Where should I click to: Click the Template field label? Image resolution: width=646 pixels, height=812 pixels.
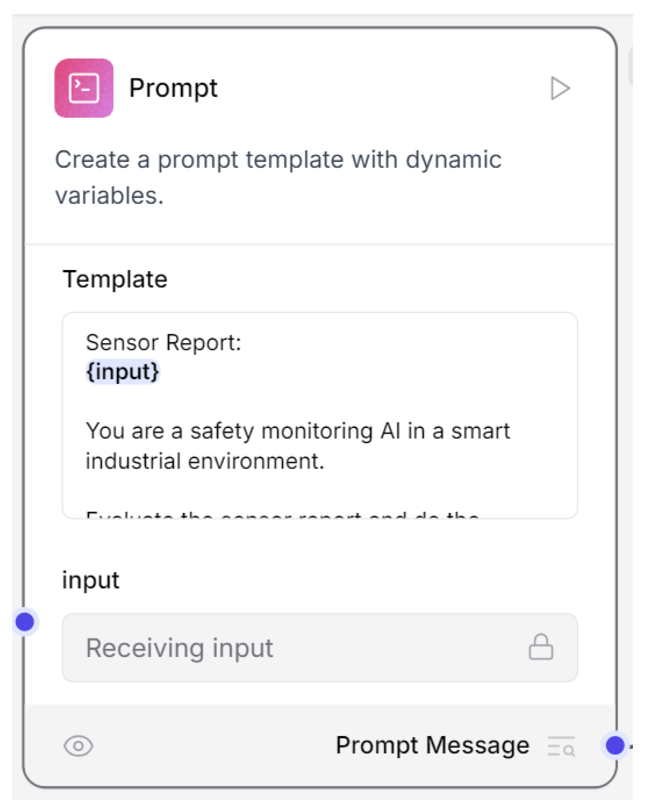pyautogui.click(x=115, y=279)
